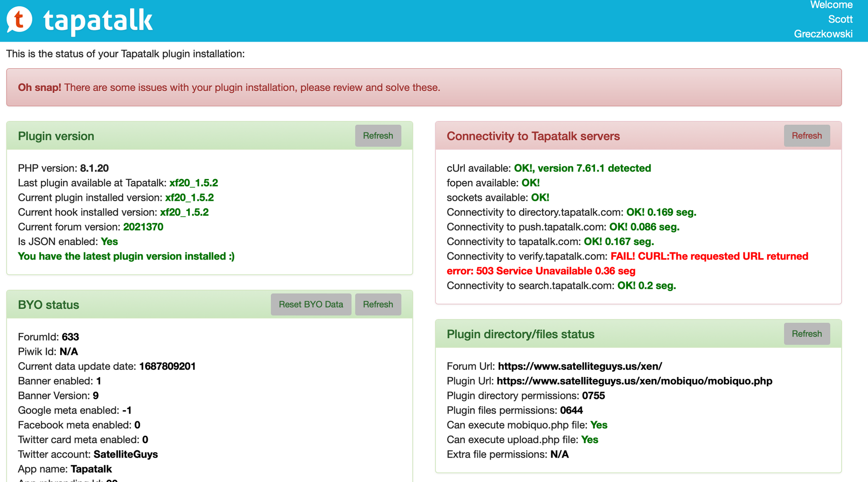
Task: Click the Forum Url satelliteguys.us/xen/ value
Action: point(580,366)
